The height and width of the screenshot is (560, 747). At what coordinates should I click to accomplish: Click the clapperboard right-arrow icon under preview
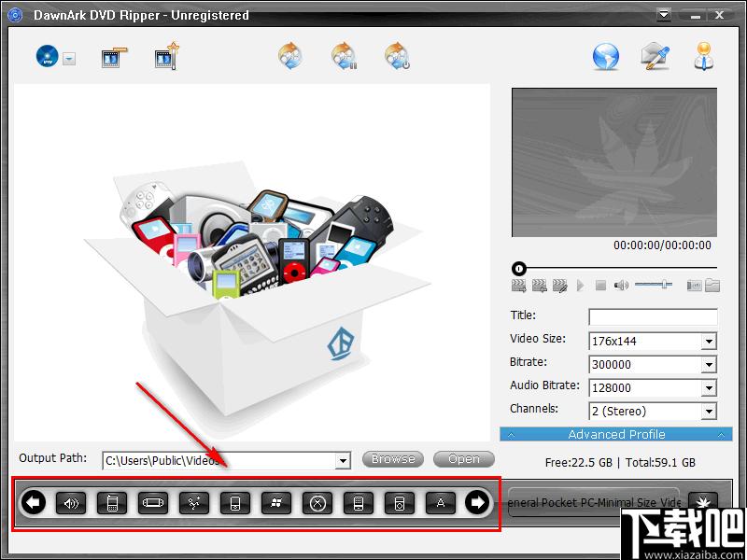point(518,286)
